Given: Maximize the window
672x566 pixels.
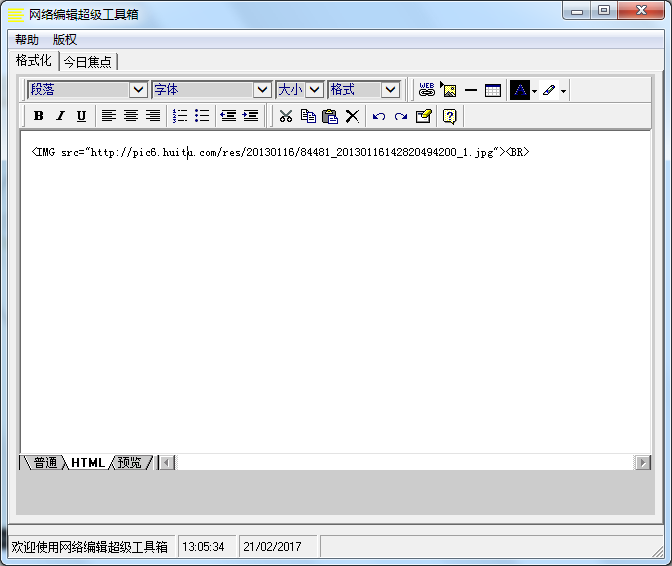Looking at the screenshot, I should click(x=604, y=11).
